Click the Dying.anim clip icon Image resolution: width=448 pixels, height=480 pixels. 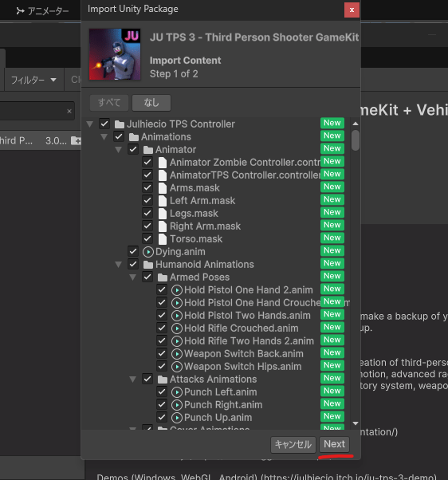coord(148,252)
